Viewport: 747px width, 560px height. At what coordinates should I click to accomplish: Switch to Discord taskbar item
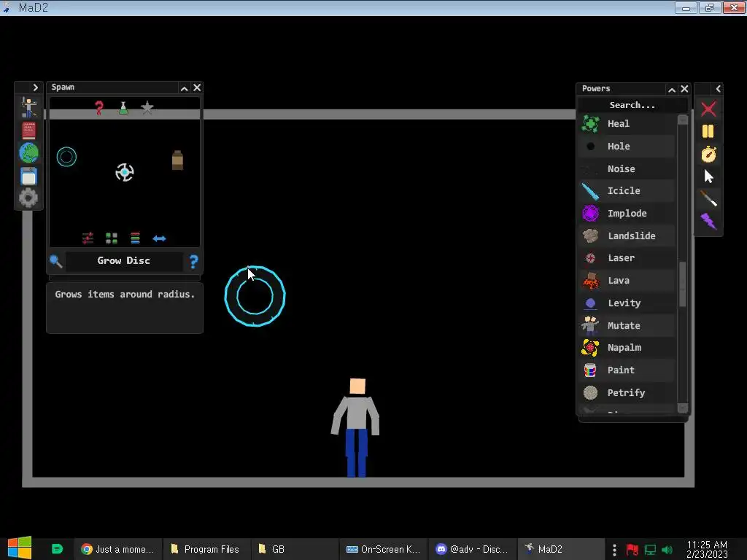coord(472,549)
